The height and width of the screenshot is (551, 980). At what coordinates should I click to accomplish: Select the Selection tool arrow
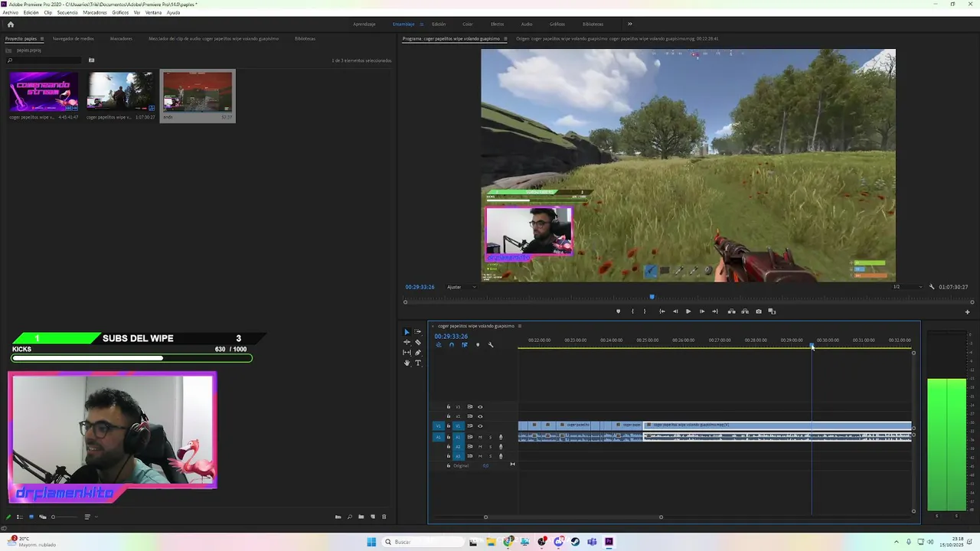tap(407, 332)
